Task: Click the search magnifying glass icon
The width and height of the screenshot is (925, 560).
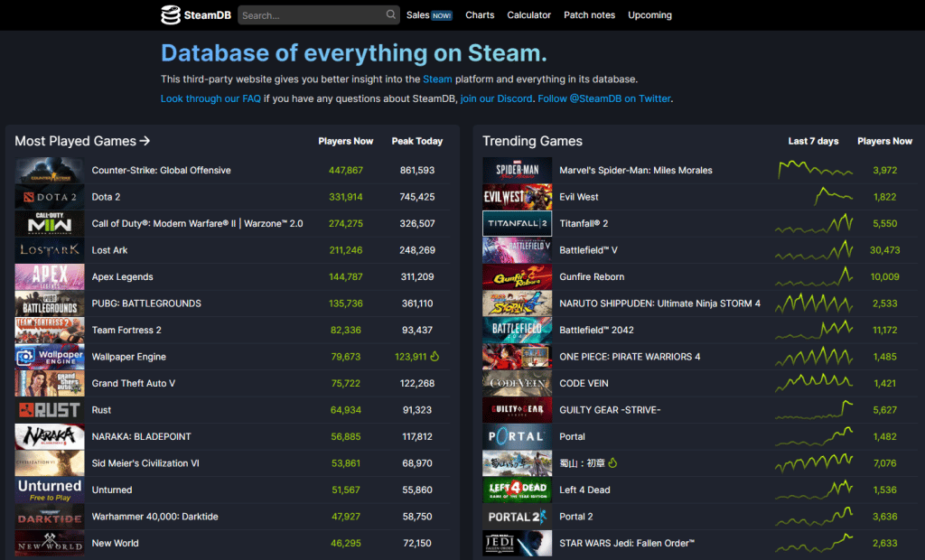Action: tap(390, 14)
